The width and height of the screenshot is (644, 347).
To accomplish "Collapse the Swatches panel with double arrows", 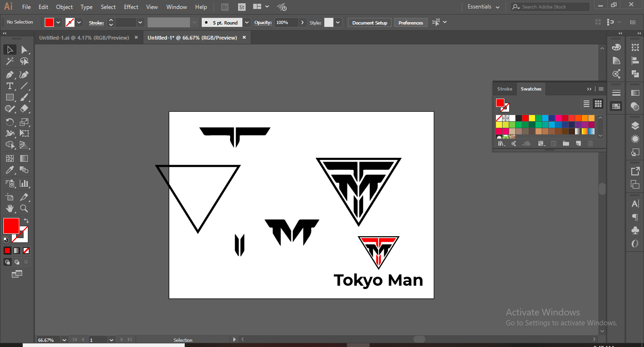I will [x=589, y=89].
